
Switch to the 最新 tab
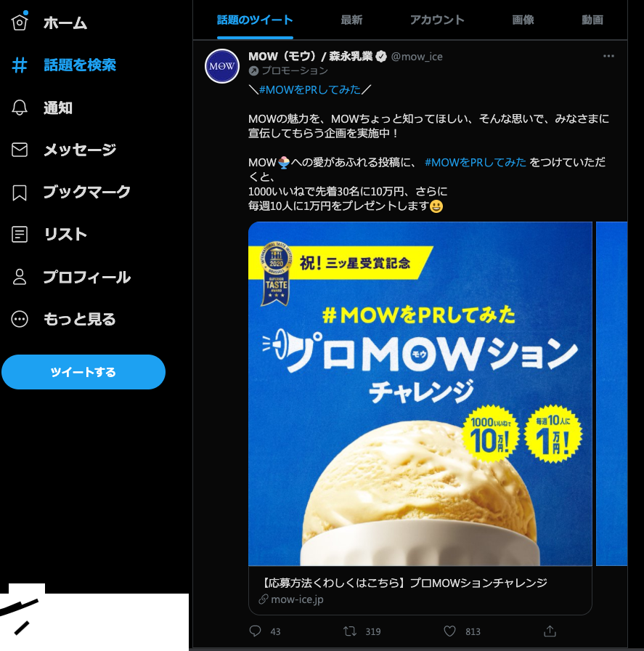[351, 20]
